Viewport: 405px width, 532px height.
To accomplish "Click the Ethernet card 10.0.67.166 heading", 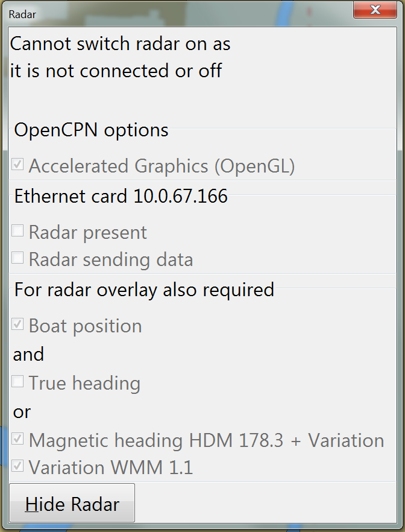I will [121, 196].
